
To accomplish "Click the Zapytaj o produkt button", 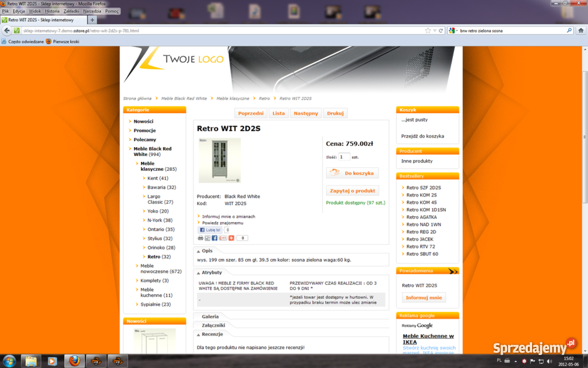I will (352, 191).
